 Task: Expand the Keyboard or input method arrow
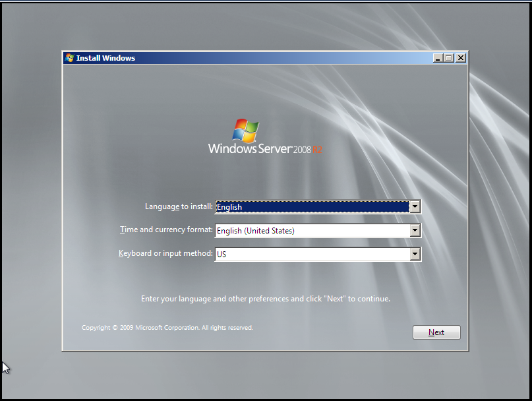[x=415, y=254]
